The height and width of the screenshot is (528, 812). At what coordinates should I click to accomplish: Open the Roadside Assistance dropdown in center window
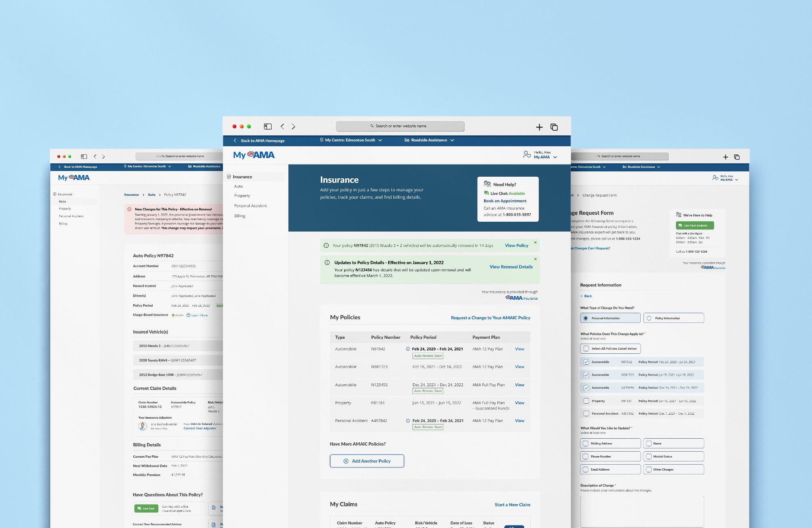pyautogui.click(x=429, y=140)
